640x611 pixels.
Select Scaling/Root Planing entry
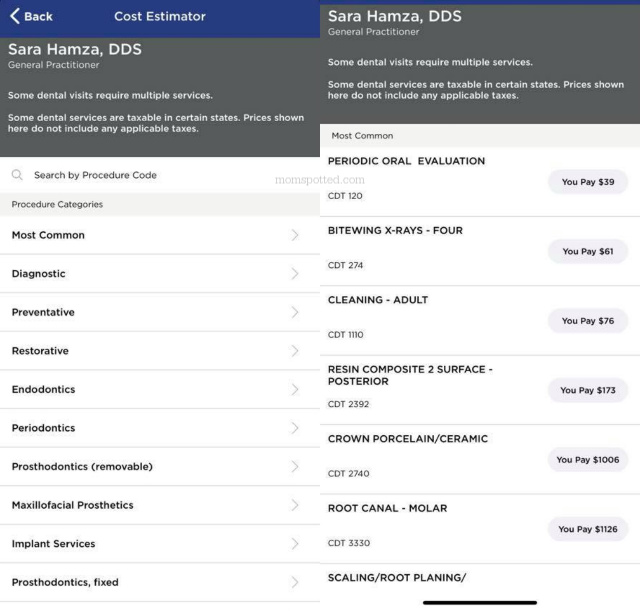point(397,578)
